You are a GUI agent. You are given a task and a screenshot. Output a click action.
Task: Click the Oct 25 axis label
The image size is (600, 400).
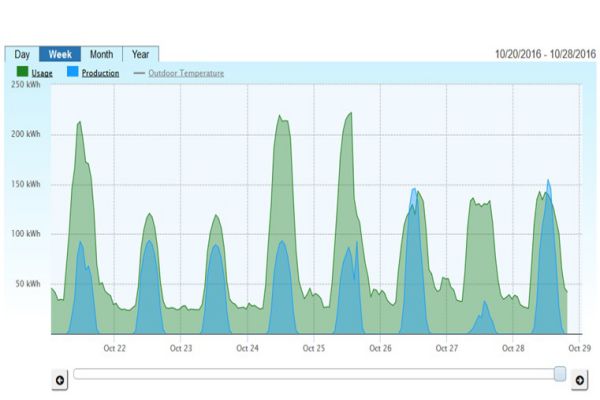click(314, 348)
